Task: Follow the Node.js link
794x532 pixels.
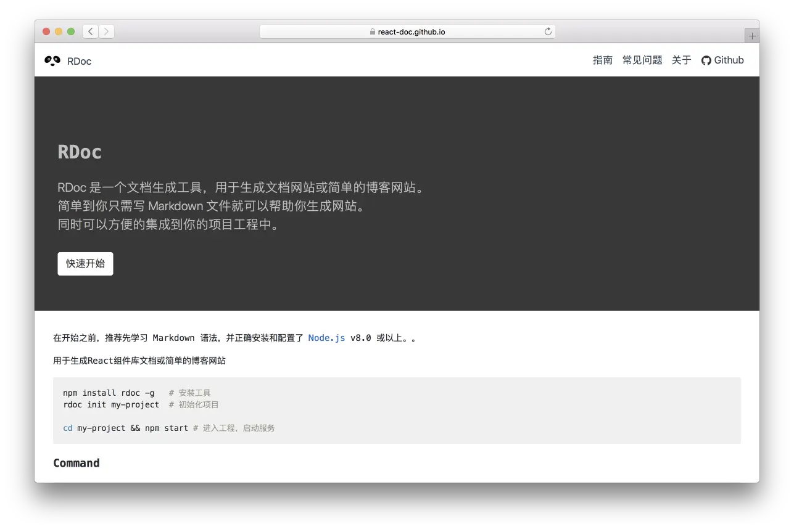Action: point(326,338)
